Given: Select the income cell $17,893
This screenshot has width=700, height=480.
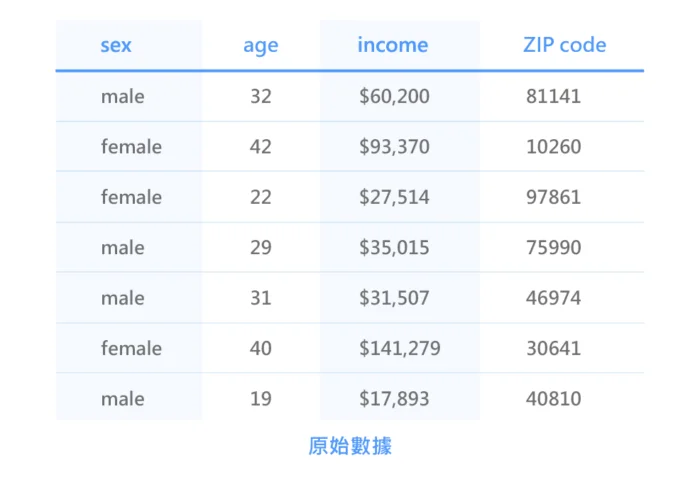Looking at the screenshot, I should pyautogui.click(x=394, y=399).
